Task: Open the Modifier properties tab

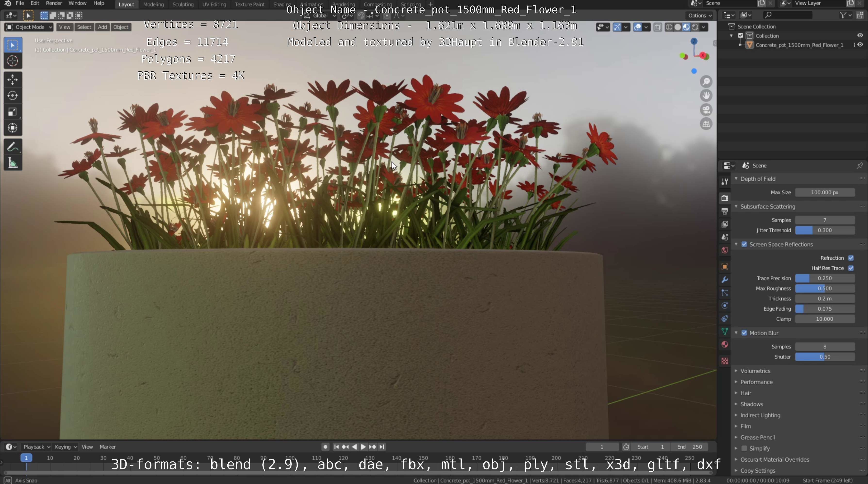Action: pyautogui.click(x=725, y=280)
